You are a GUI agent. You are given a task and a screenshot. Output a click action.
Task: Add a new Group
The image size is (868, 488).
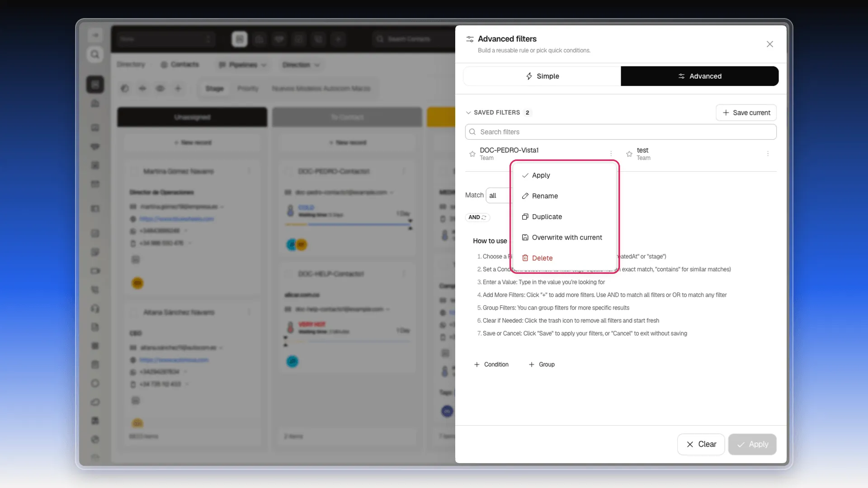point(542,365)
